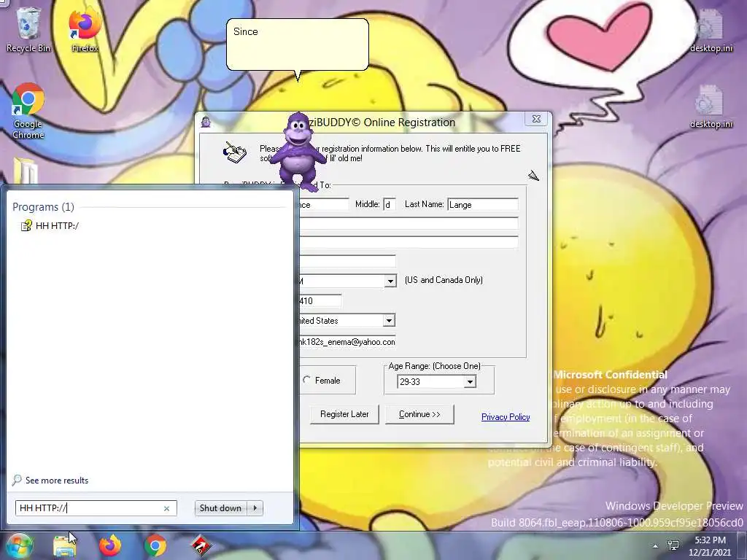Launch Firefox from the desktop shortcut
747x560 pixels.
click(x=85, y=29)
